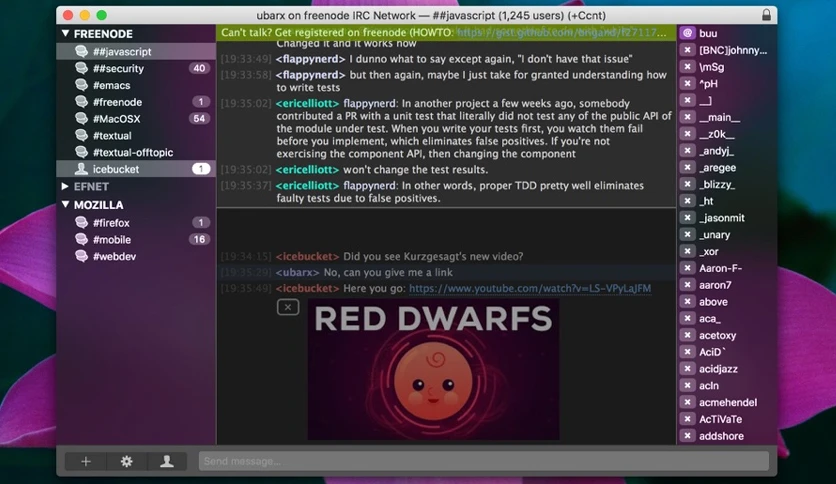Close the inline Red Dwarfs video preview
Screen dimensions: 836x484
[288, 307]
